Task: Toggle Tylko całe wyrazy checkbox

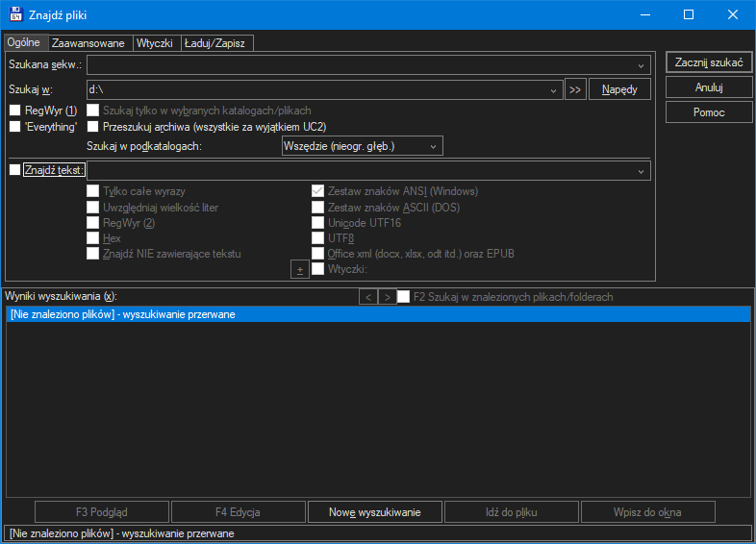Action: coord(92,191)
